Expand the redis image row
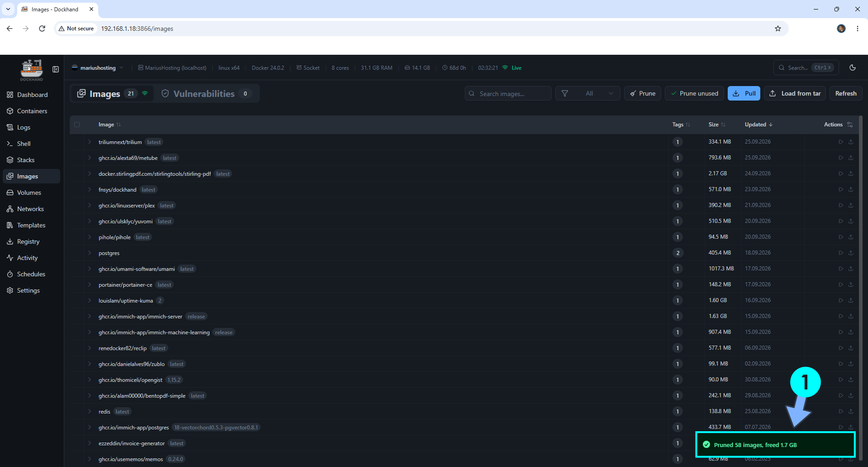The height and width of the screenshot is (467, 868). pyautogui.click(x=90, y=411)
